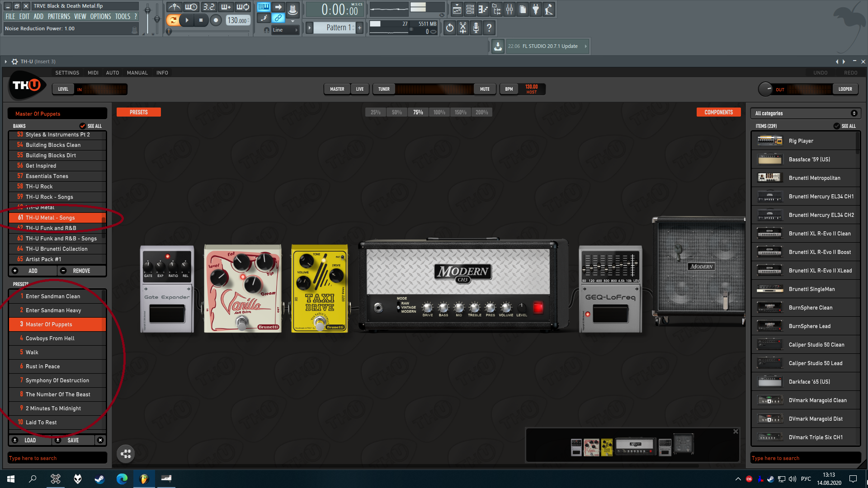Toggle typing keyboard to piano icon
The width and height of the screenshot is (868, 488).
(264, 7)
